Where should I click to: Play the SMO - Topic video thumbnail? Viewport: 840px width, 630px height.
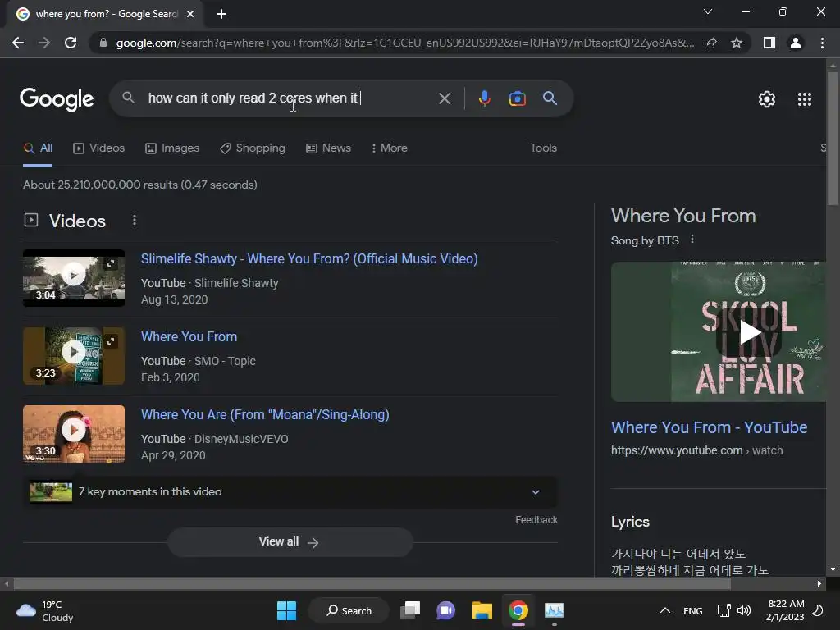[x=74, y=356]
